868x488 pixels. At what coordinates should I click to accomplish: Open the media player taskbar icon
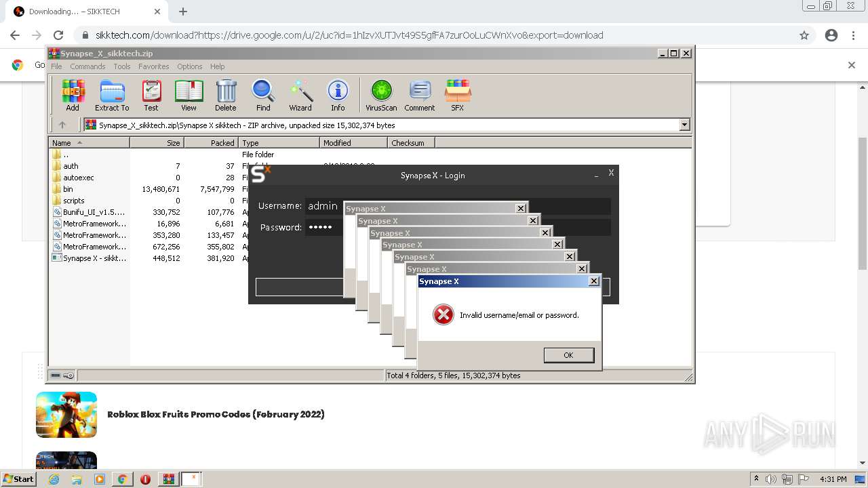(100, 479)
